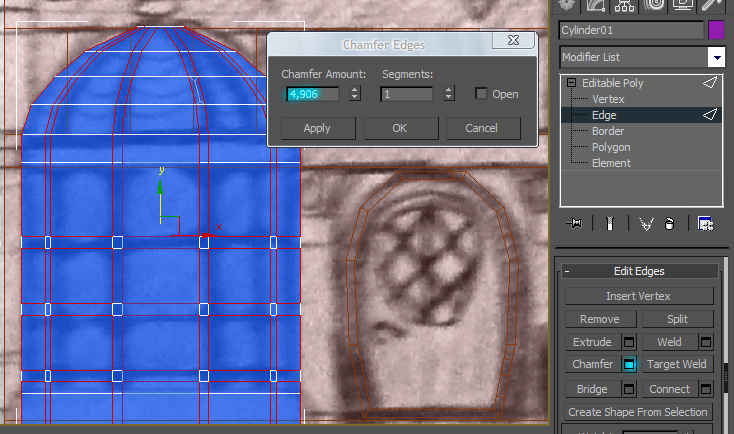Image resolution: width=734 pixels, height=434 pixels.
Task: Collapse the Editable Poly tree node
Action: click(x=572, y=83)
